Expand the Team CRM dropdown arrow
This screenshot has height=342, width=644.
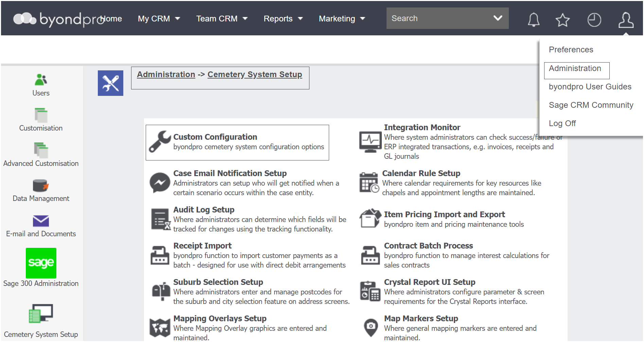[x=245, y=19]
